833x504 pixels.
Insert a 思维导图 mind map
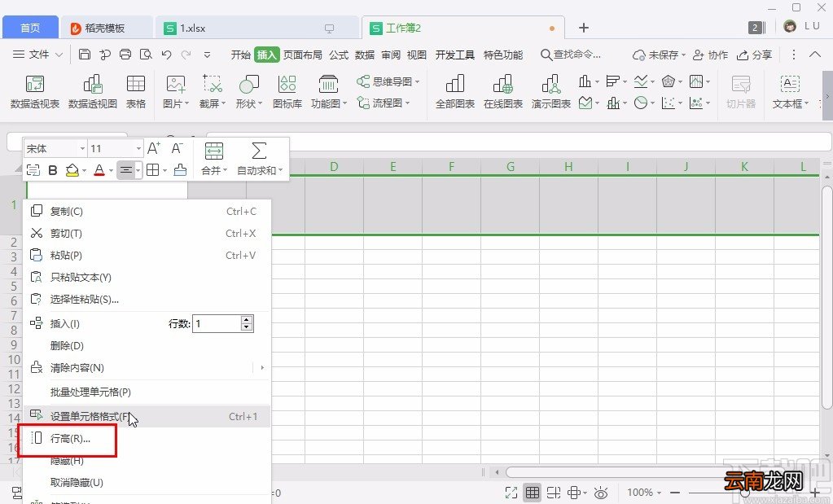point(388,81)
